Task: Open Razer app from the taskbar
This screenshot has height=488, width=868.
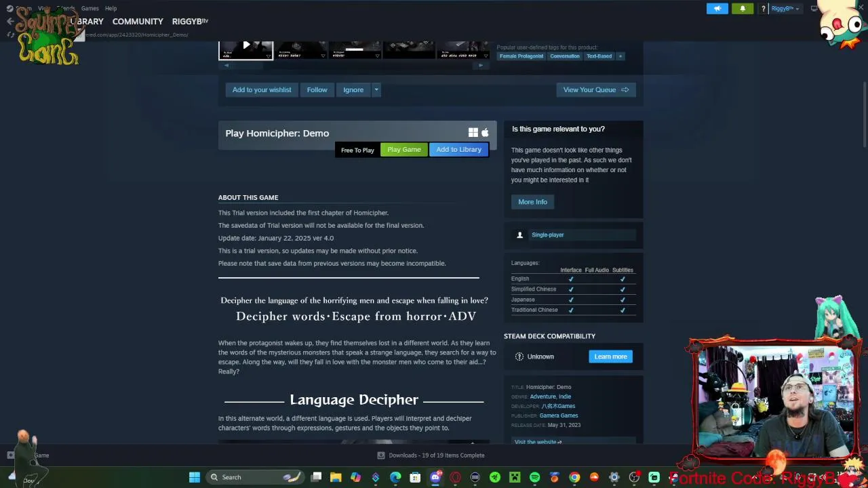Action: pos(495,477)
